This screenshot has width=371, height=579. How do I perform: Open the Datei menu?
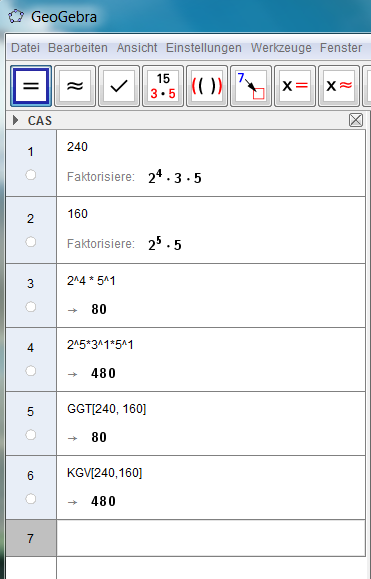pyautogui.click(x=25, y=48)
